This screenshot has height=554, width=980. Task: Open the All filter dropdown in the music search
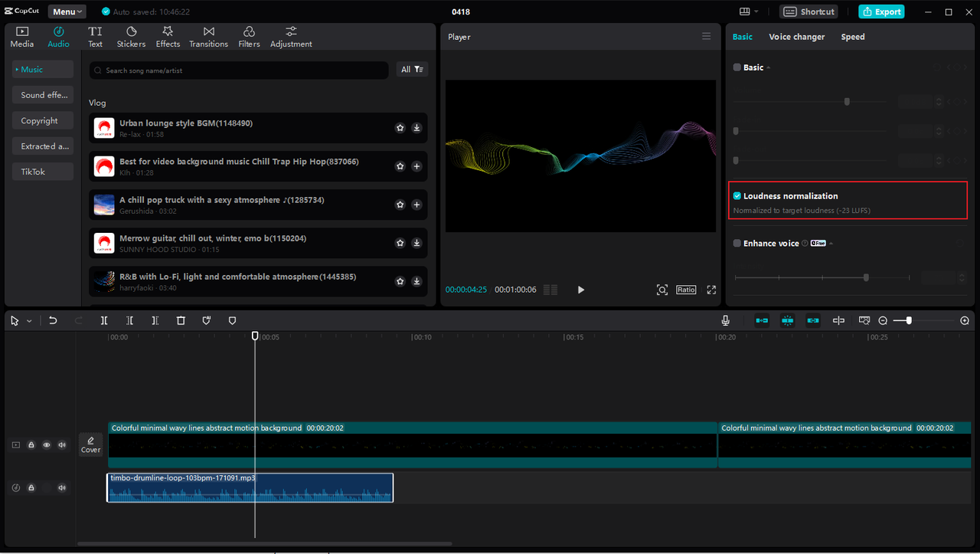[x=412, y=69]
